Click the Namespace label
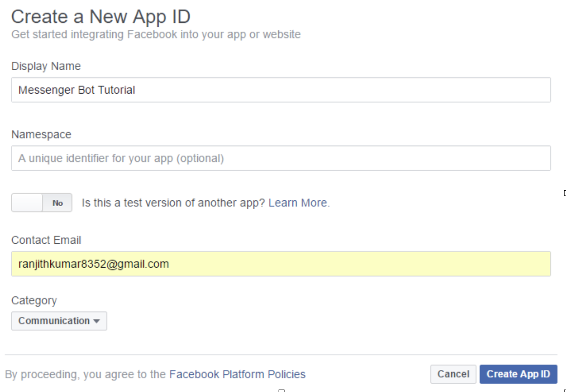This screenshot has height=392, width=566. pyautogui.click(x=41, y=135)
